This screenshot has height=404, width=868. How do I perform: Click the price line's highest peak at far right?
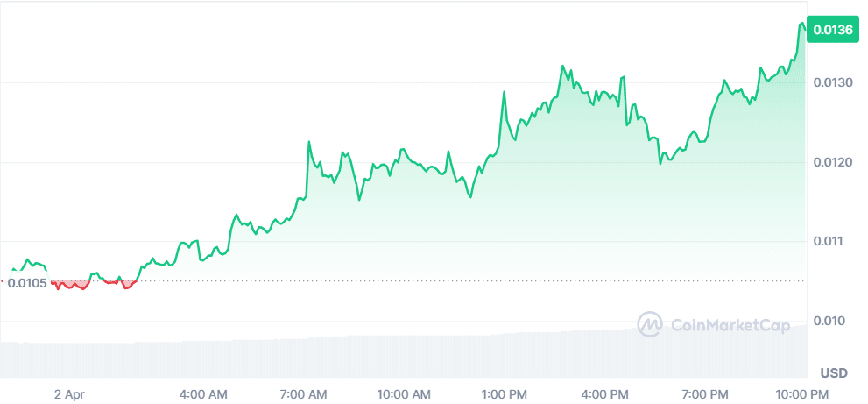pyautogui.click(x=801, y=25)
